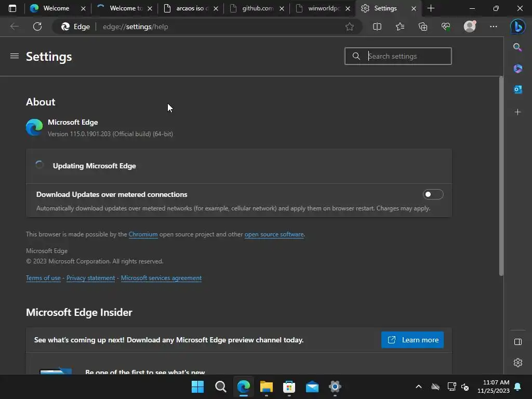
Task: Switch to the first Welcome tab
Action: (x=56, y=8)
